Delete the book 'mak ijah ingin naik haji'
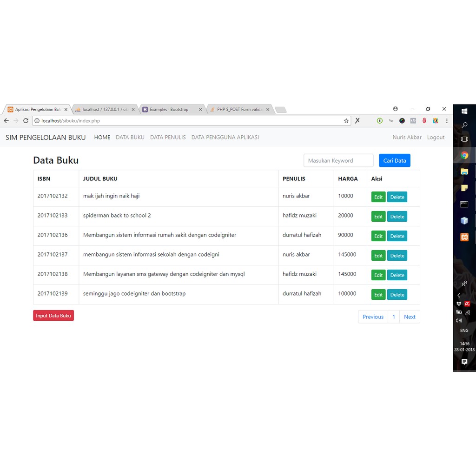Viewport: 476px width, 476px height. (x=397, y=197)
